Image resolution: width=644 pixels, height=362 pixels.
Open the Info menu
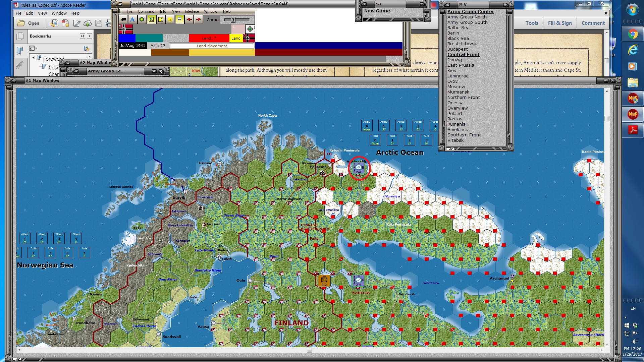pos(163,11)
